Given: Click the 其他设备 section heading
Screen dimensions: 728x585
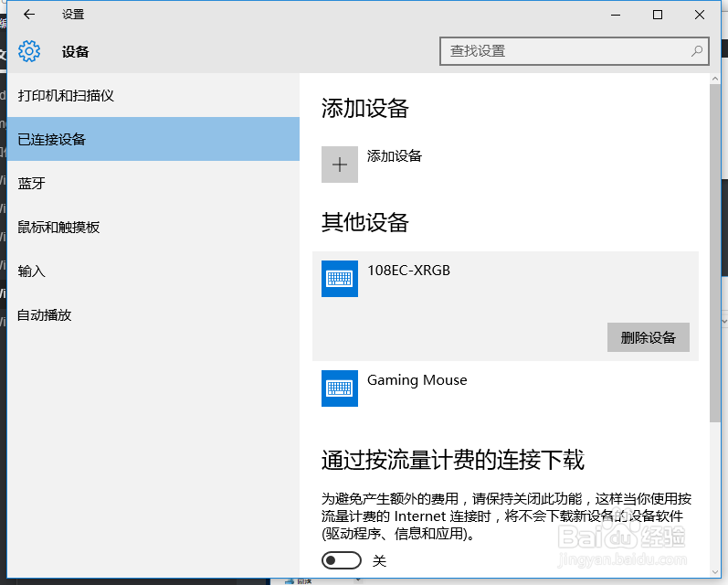Looking at the screenshot, I should (x=365, y=222).
